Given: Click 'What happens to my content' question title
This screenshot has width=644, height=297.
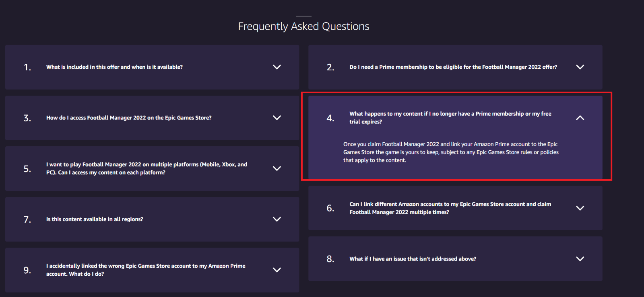Looking at the screenshot, I should 450,118.
